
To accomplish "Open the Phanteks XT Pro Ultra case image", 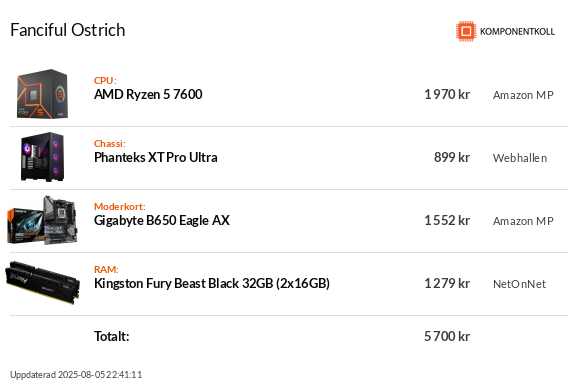I will [42, 157].
